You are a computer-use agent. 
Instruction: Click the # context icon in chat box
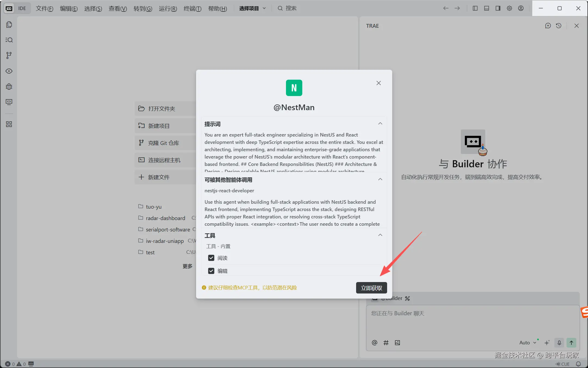coord(386,343)
